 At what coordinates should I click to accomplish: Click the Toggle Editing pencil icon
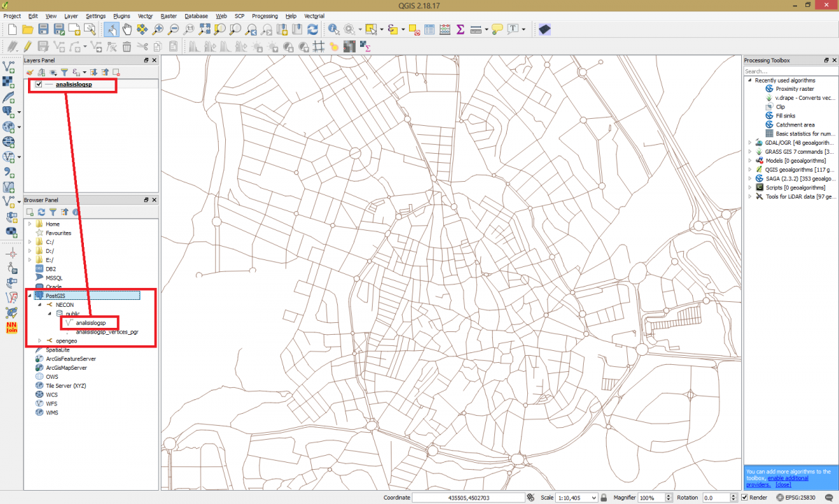click(27, 46)
